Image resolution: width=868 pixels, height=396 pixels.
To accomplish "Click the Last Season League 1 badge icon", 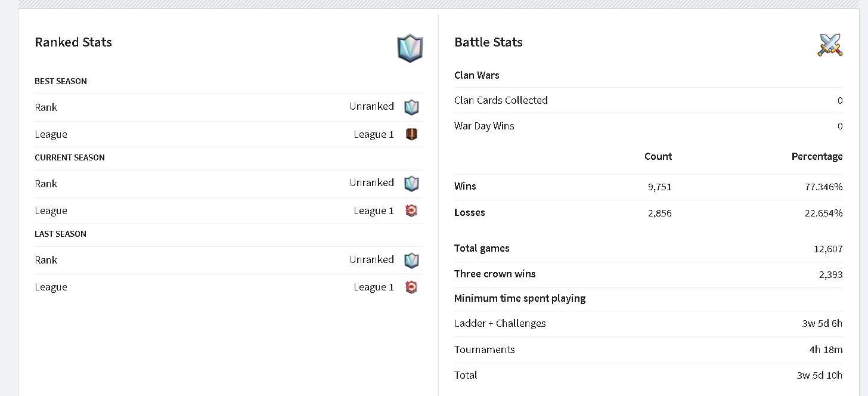I will click(x=411, y=287).
